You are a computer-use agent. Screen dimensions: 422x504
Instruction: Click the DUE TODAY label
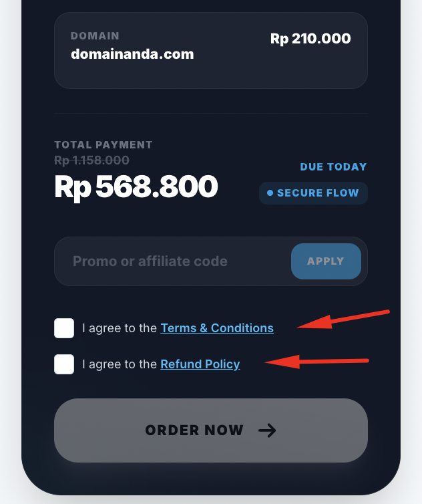pos(333,166)
